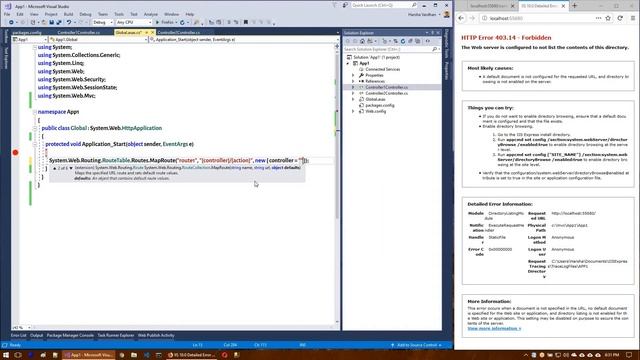Click the Save icon in Visual Studio toolbar
This screenshot has height=360, width=640.
[52, 22]
